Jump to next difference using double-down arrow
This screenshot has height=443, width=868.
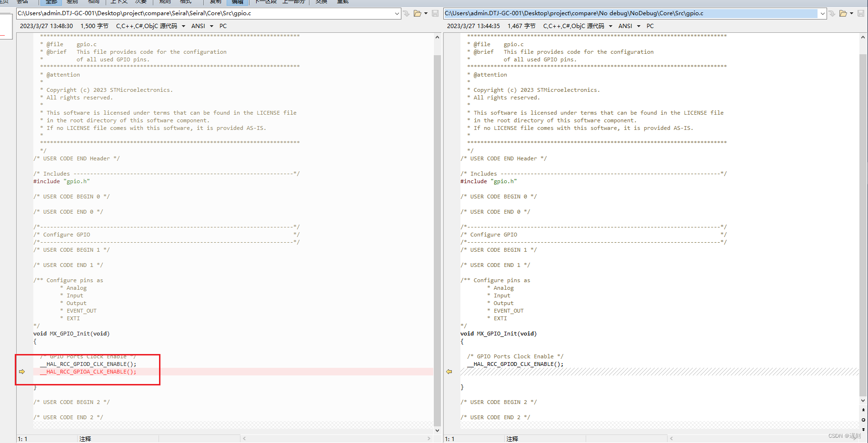(863, 429)
